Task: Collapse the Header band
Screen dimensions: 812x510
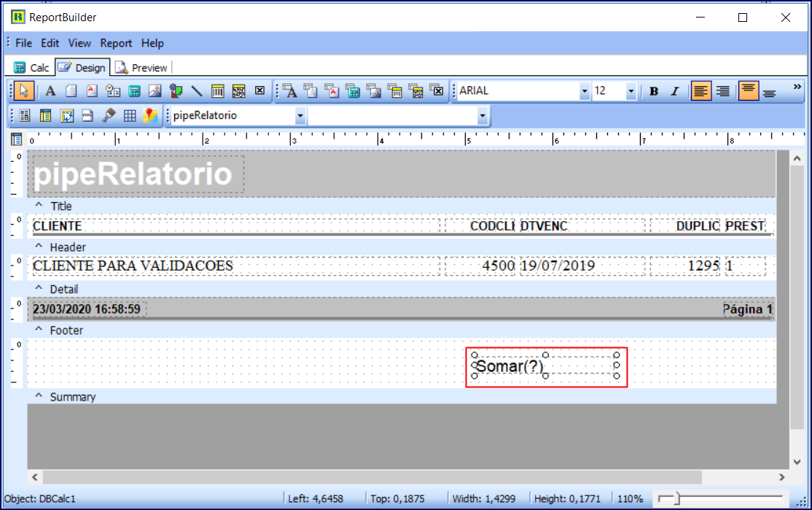Action: pyautogui.click(x=39, y=246)
